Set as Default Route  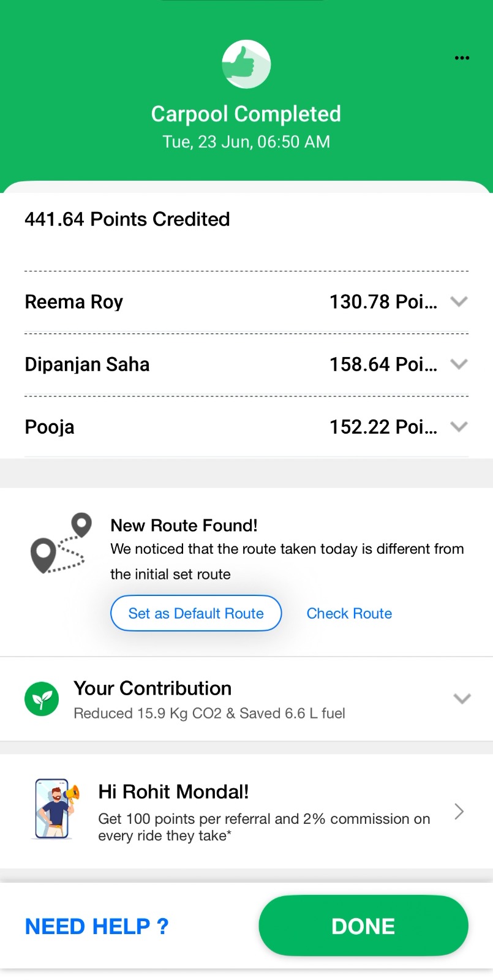(x=196, y=613)
